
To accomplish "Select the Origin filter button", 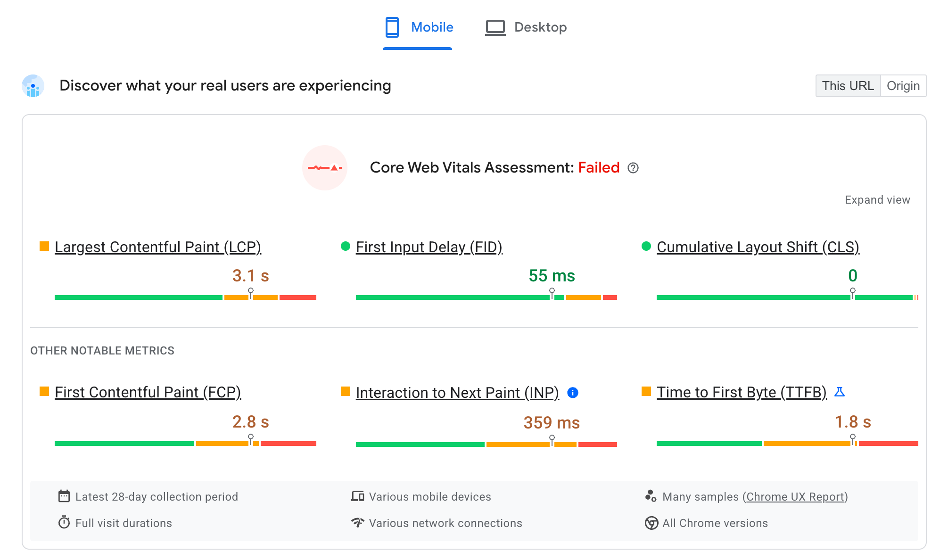I will click(904, 85).
